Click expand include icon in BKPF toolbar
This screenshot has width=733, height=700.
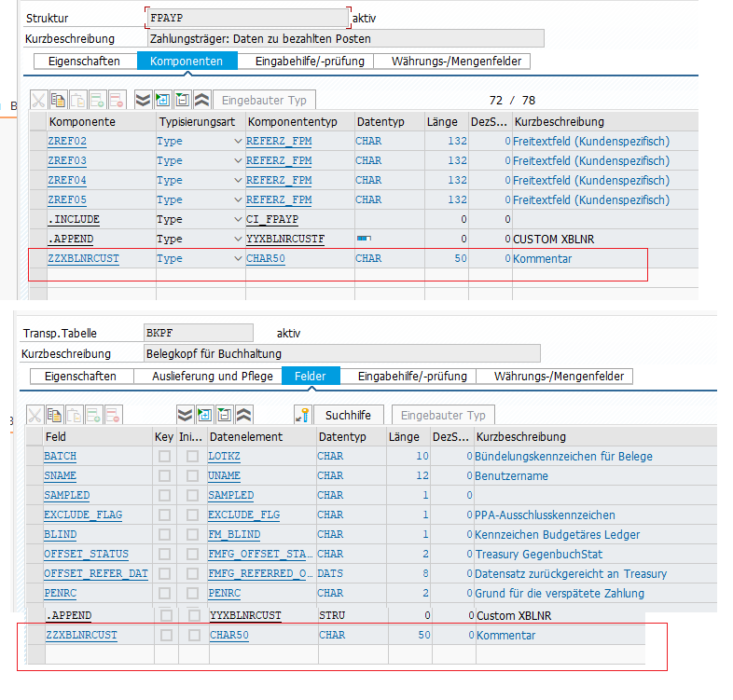click(x=203, y=415)
